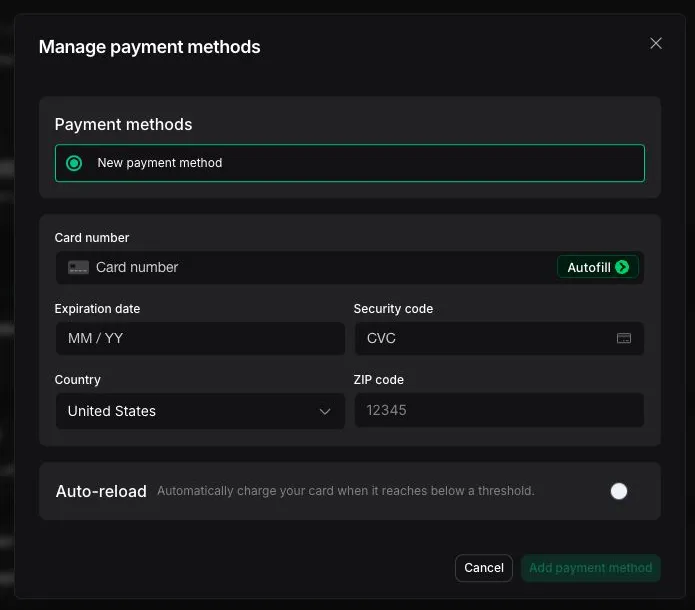Click the Cancel button
The image size is (695, 610).
[x=484, y=568]
